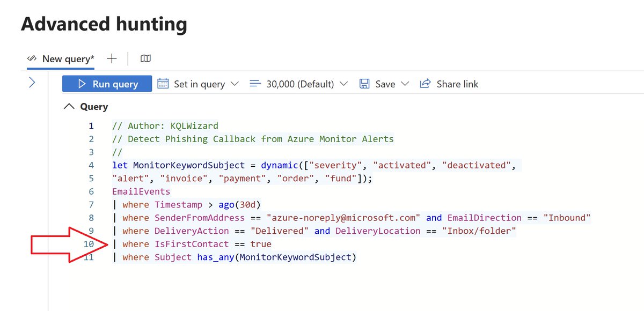
Task: Click the Advanced hunting page heading
Action: [104, 24]
